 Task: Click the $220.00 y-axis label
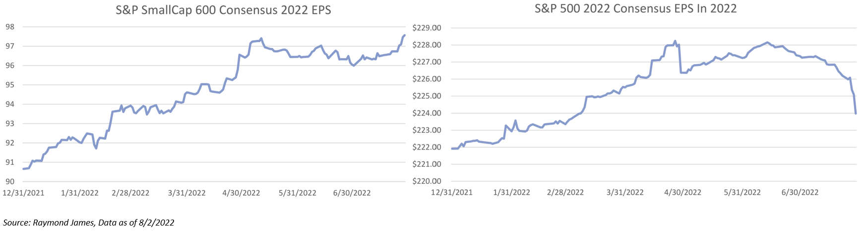(427, 181)
